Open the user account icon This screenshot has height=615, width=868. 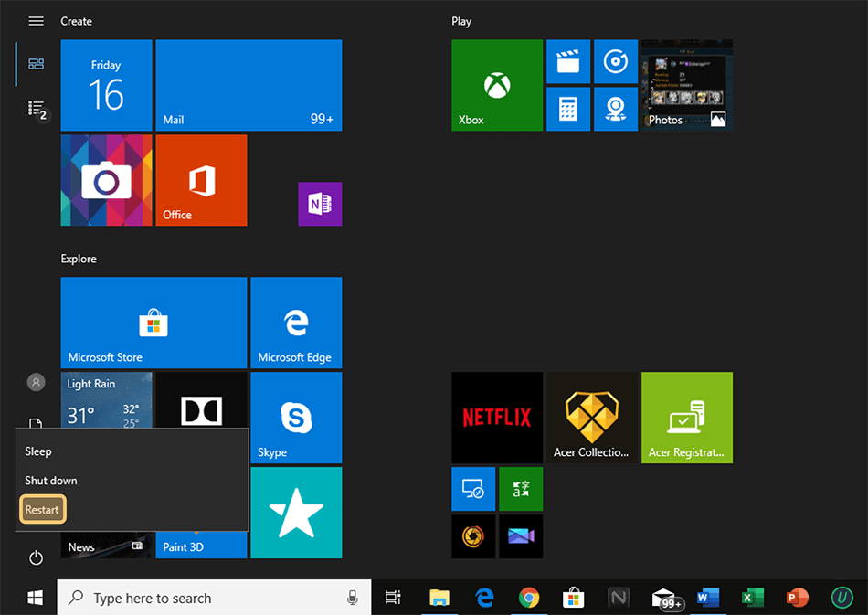(x=36, y=382)
